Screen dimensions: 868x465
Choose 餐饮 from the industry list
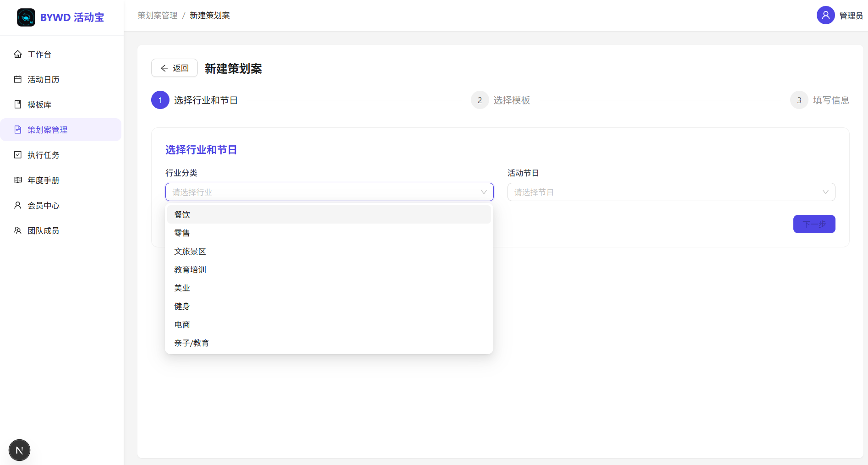click(329, 214)
